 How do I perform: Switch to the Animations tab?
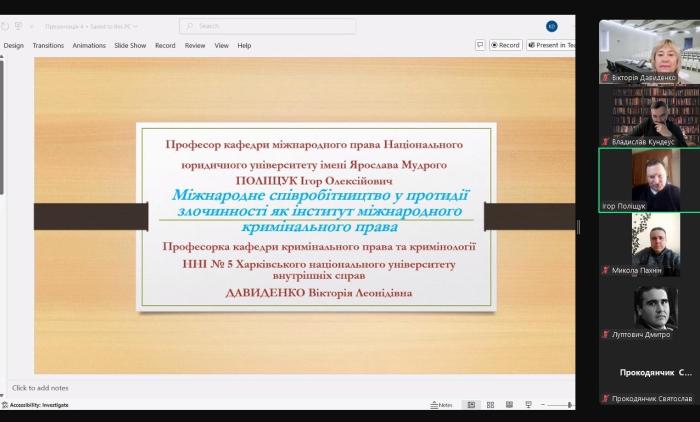89,45
